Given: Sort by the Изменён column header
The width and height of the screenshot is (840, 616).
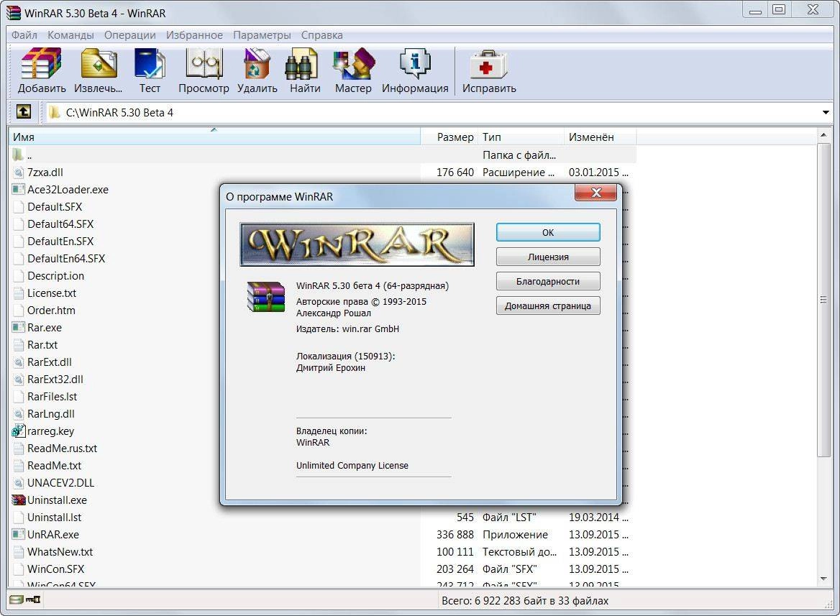Looking at the screenshot, I should (x=601, y=137).
